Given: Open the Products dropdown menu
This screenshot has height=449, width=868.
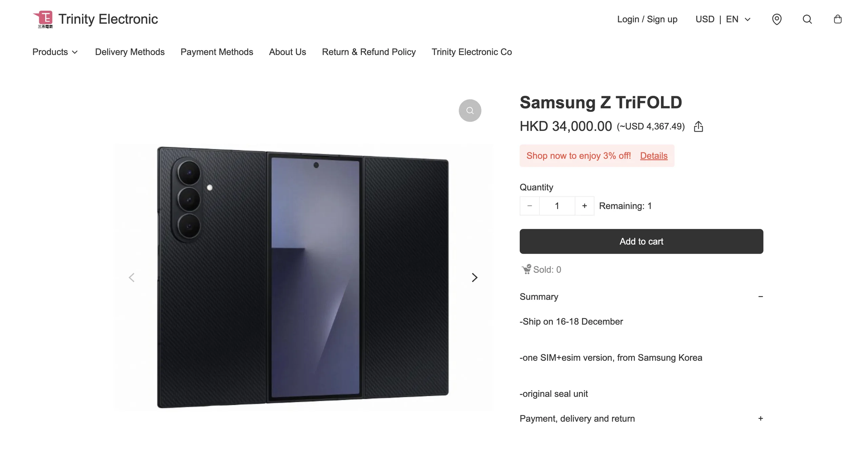Looking at the screenshot, I should (x=55, y=52).
